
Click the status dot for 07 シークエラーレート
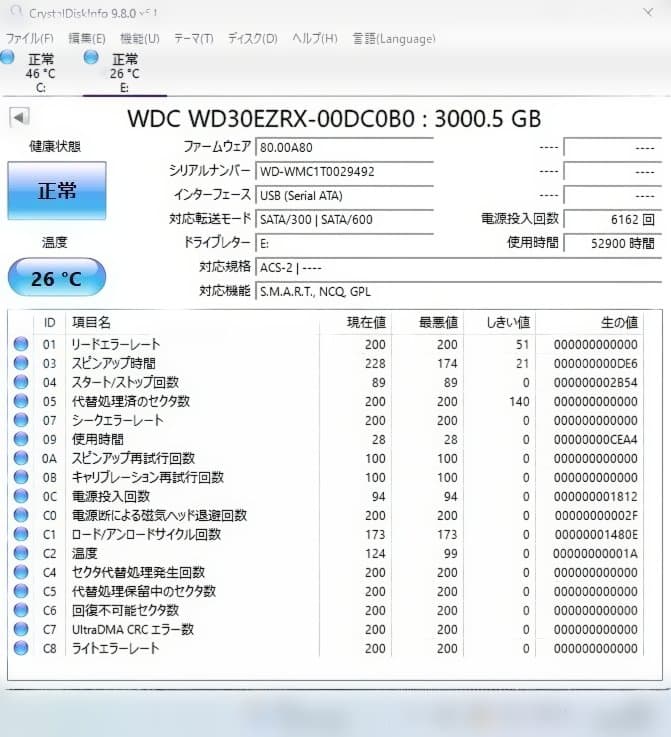click(x=21, y=420)
